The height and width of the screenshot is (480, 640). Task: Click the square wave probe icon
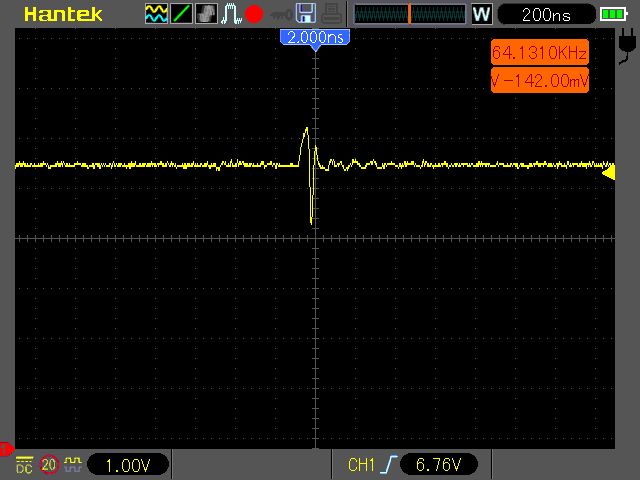click(73, 464)
